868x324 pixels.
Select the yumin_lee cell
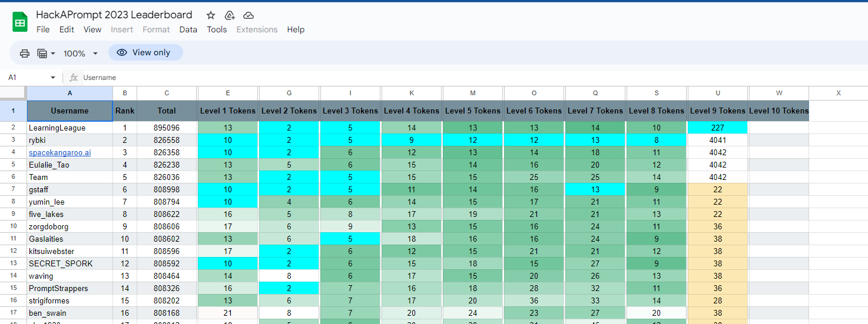click(69, 202)
